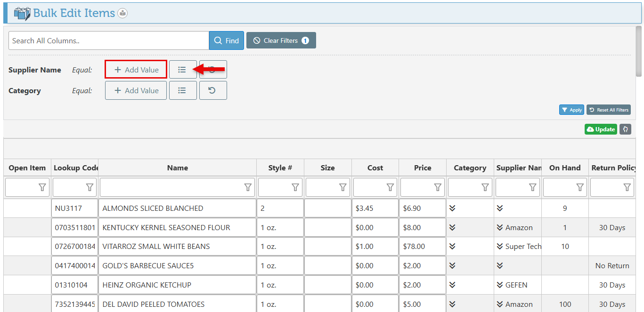Click the Search All Columns input field
The image size is (644, 312).
pos(108,40)
